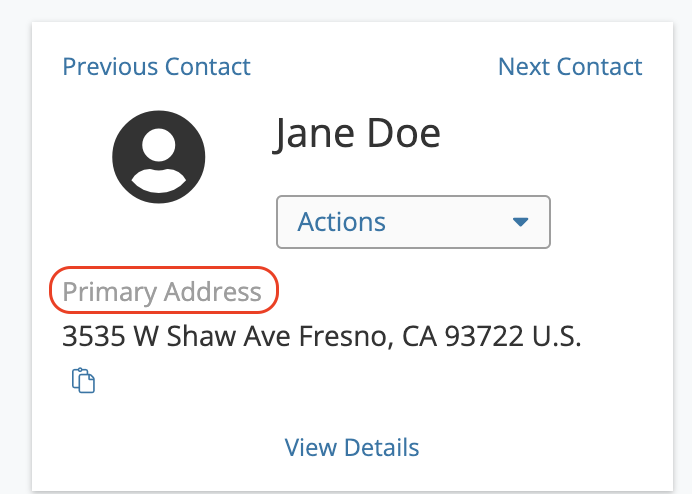Expand the Actions combo box

(413, 222)
